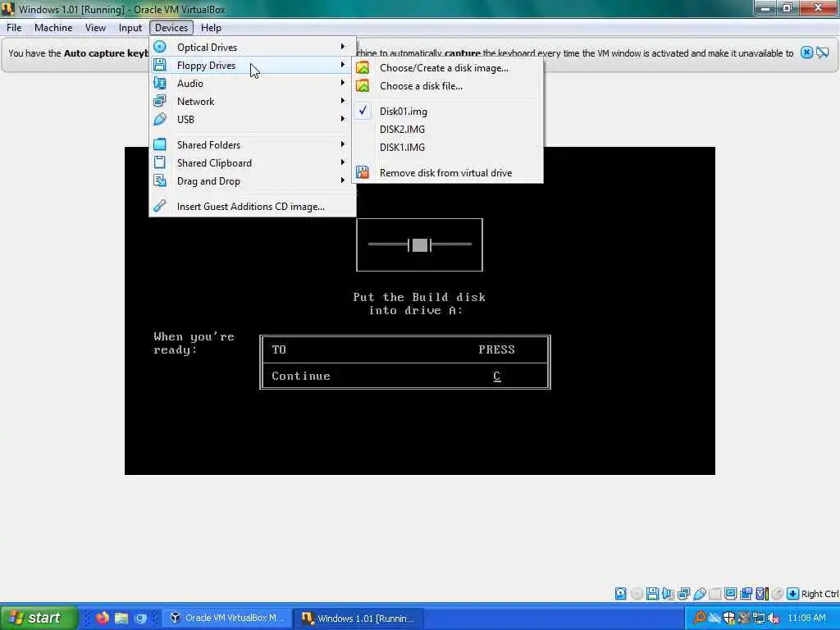The image size is (840, 630).
Task: Open the folder quick launch icon
Action: click(121, 618)
